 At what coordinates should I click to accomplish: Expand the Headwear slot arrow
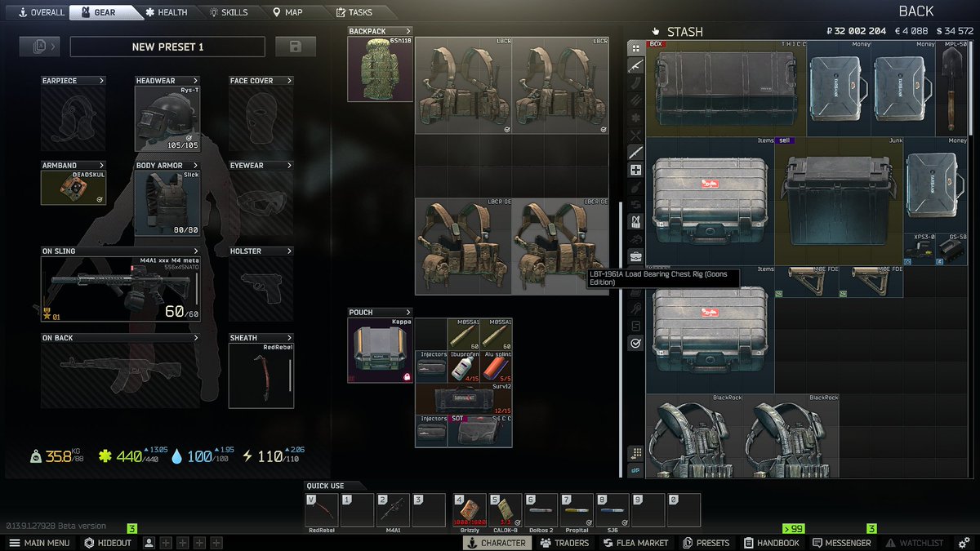(196, 81)
